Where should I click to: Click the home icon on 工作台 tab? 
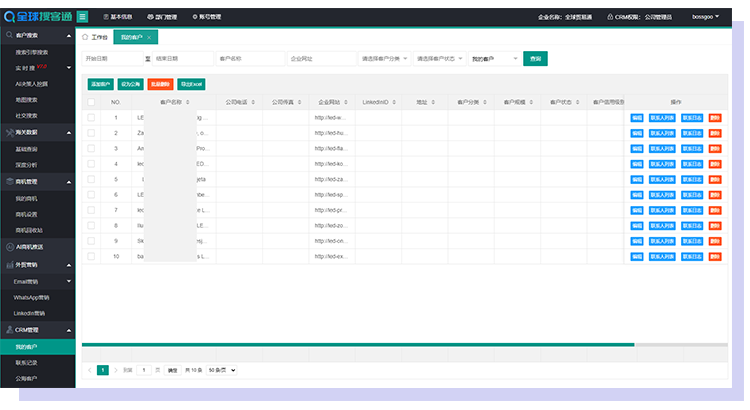[85, 37]
